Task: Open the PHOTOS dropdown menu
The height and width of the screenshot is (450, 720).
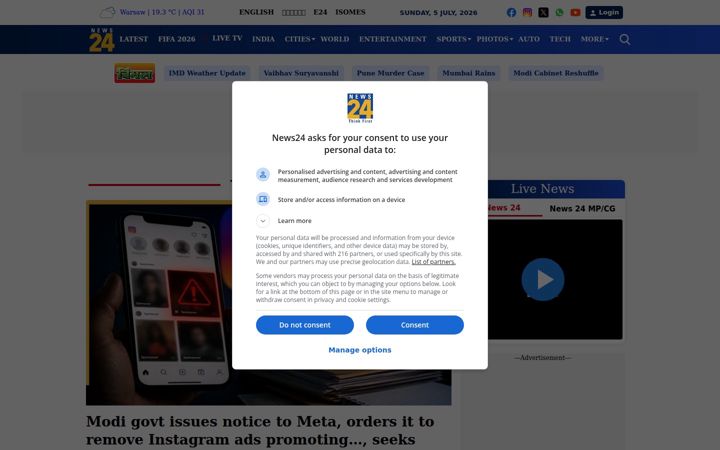Action: click(495, 39)
